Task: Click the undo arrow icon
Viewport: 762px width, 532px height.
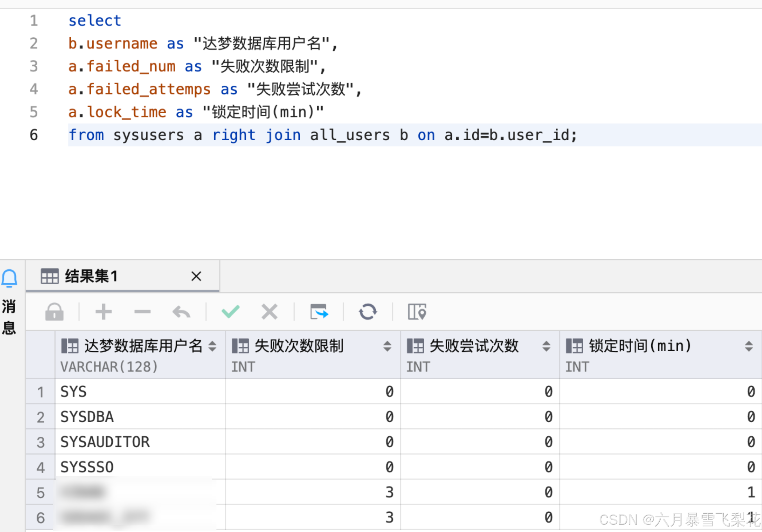Action: pyautogui.click(x=182, y=312)
